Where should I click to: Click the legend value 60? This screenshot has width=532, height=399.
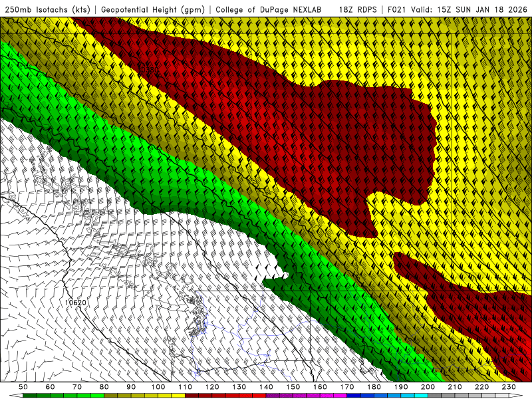click(51, 387)
